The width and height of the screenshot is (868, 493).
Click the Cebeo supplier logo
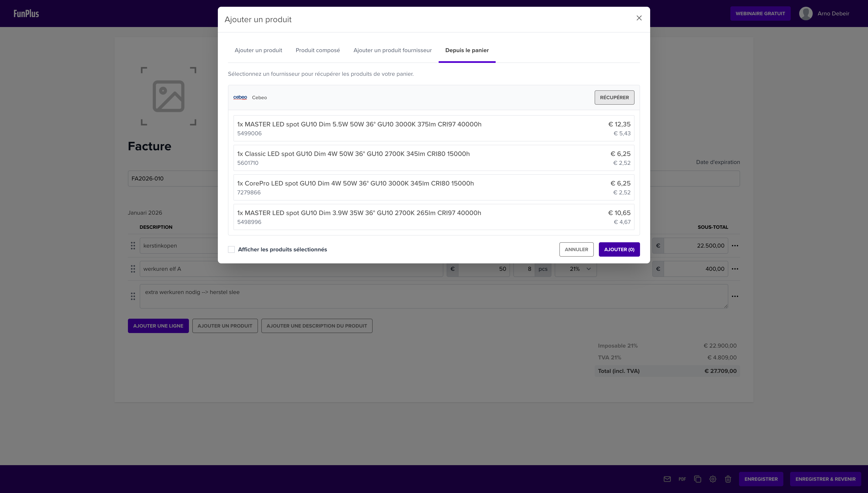(240, 98)
